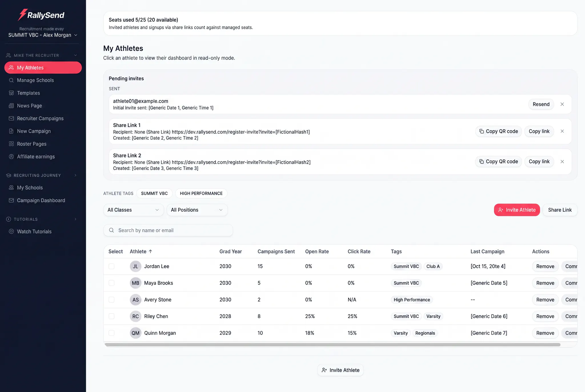Image resolution: width=585 pixels, height=392 pixels.
Task: Click sort arrow next to Athlete column
Action: tap(151, 251)
